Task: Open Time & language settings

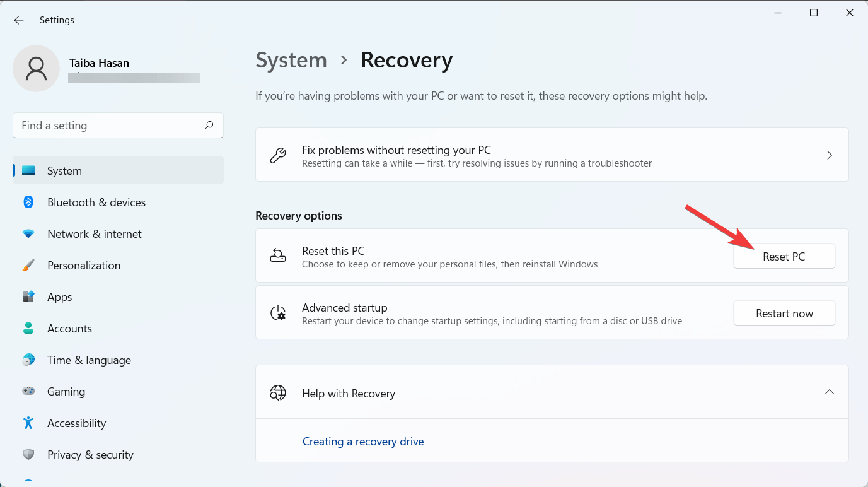Action: click(89, 360)
